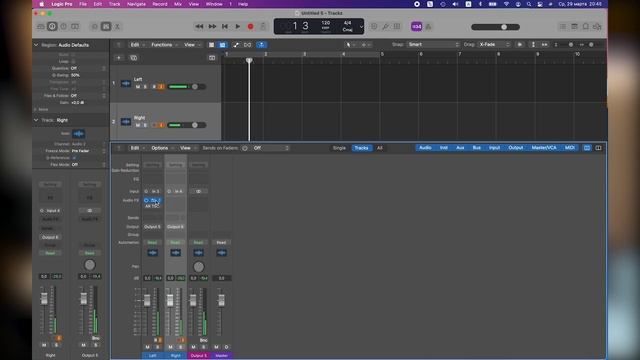This screenshot has height=360, width=640.
Task: Mute the Left track in track header
Action: point(138,87)
